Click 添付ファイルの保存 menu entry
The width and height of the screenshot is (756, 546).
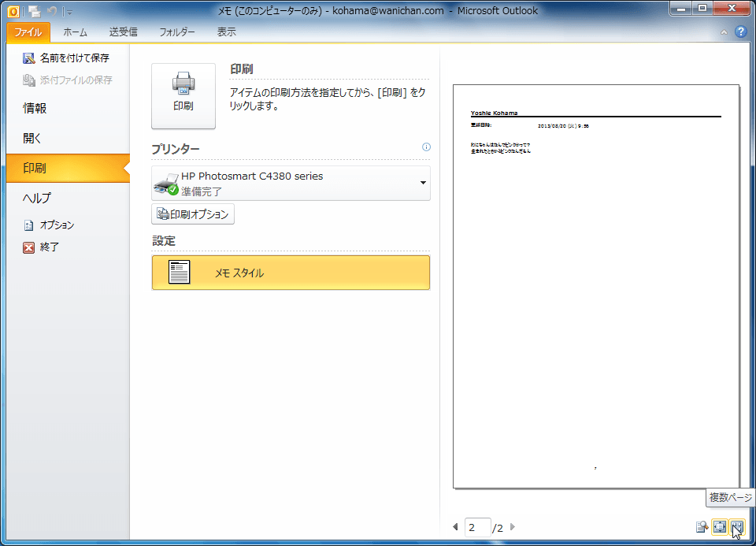(x=68, y=80)
